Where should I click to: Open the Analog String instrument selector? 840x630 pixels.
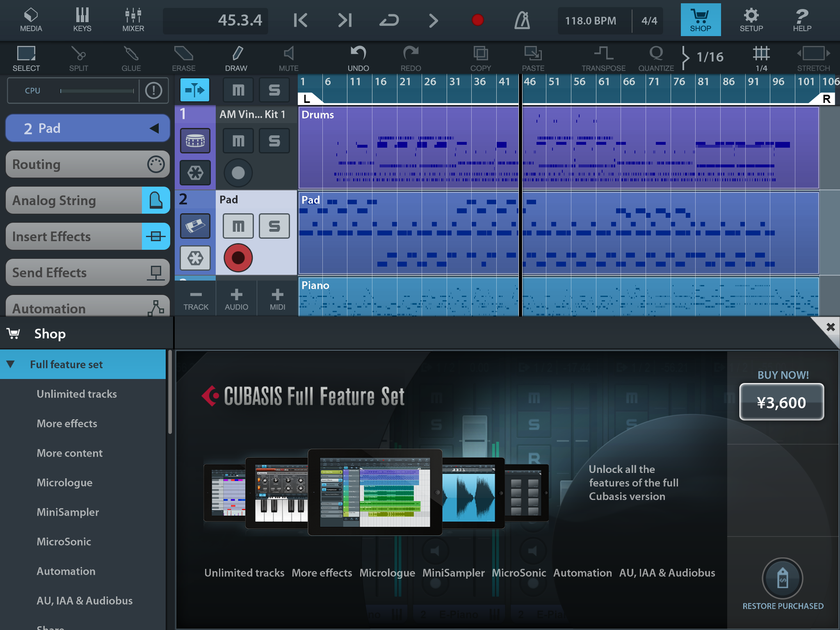pos(88,201)
